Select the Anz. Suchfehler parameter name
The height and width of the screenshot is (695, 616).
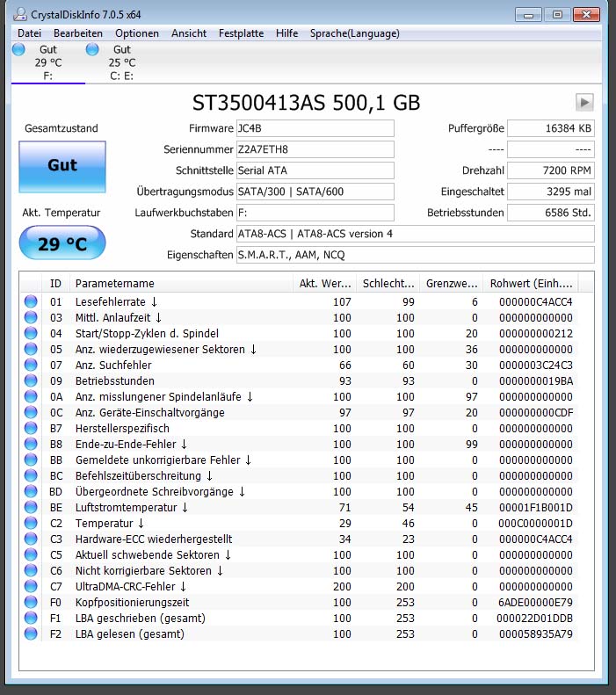click(x=113, y=366)
